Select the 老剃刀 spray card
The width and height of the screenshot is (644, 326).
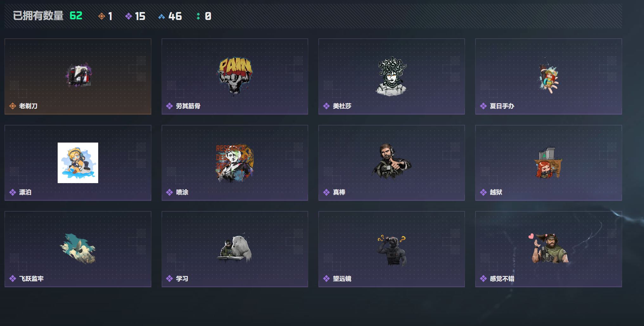[x=78, y=76]
